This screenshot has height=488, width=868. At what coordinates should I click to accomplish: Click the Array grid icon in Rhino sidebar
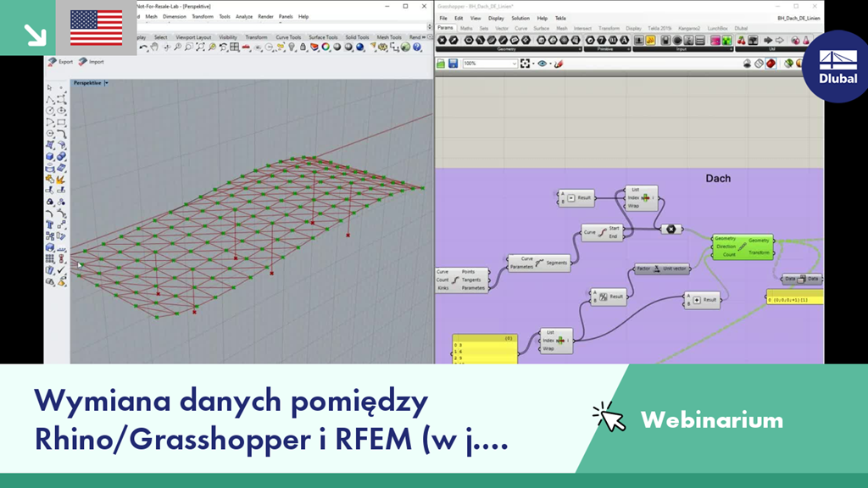tap(50, 258)
